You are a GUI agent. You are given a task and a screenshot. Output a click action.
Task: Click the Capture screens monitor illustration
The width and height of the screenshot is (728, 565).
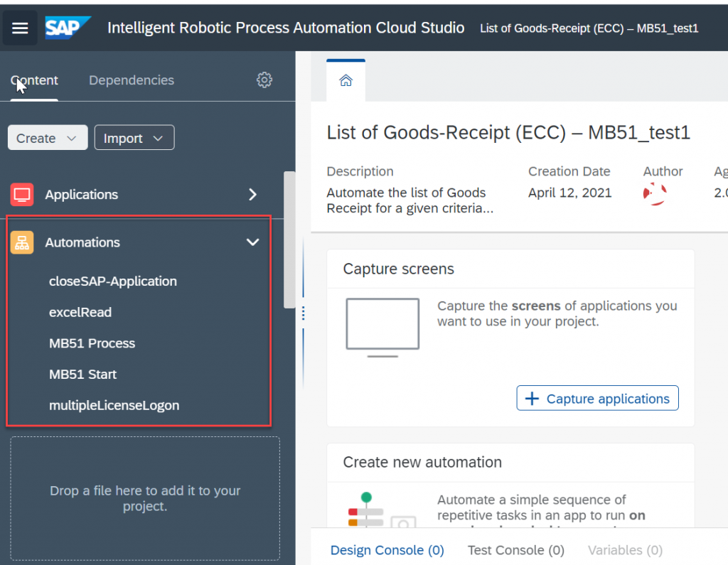[382, 328]
